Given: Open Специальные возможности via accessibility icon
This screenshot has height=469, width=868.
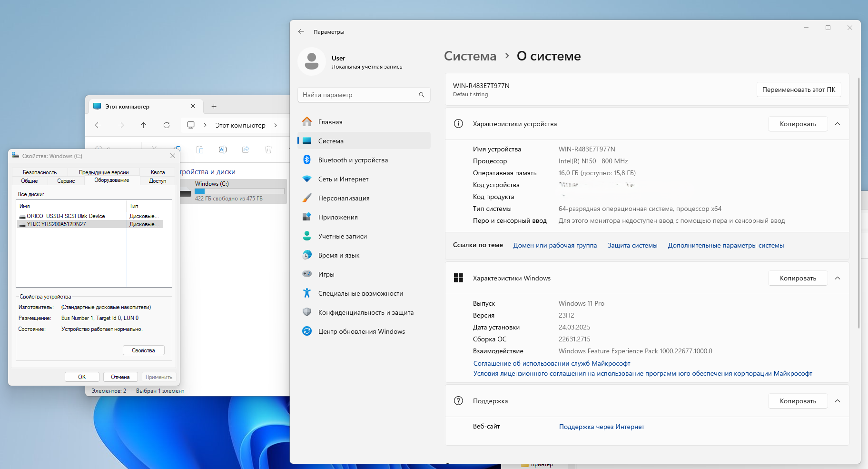Looking at the screenshot, I should 307,293.
